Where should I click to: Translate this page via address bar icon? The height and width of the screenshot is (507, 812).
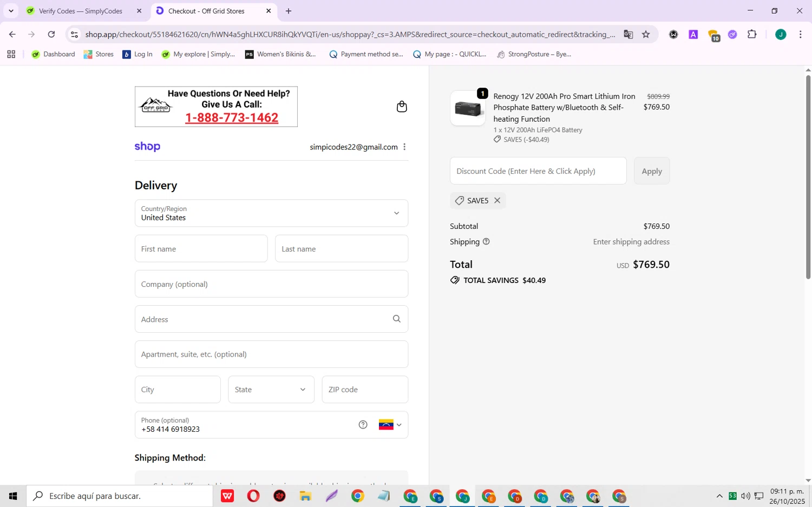[628, 34]
